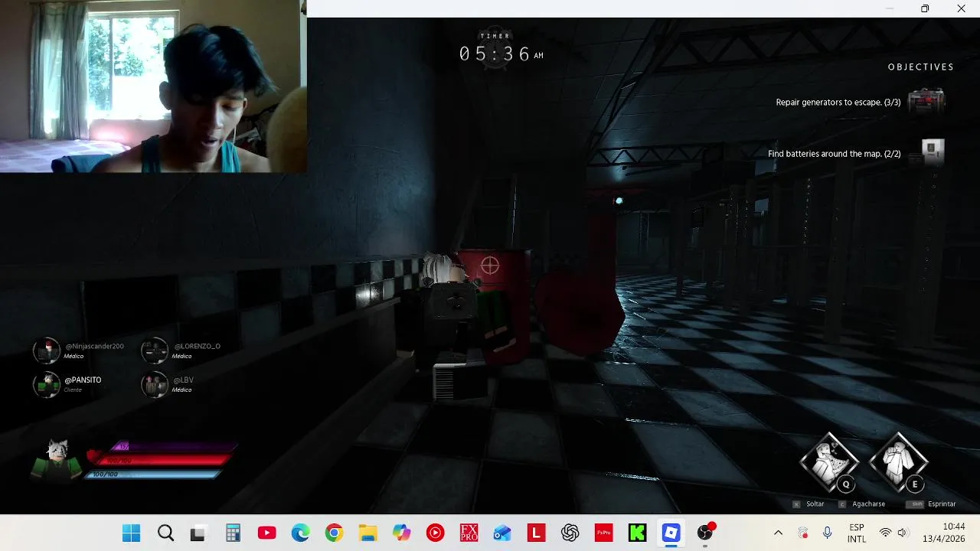Click the Agacharse key hint
This screenshot has width=980, height=551.
coord(862,504)
